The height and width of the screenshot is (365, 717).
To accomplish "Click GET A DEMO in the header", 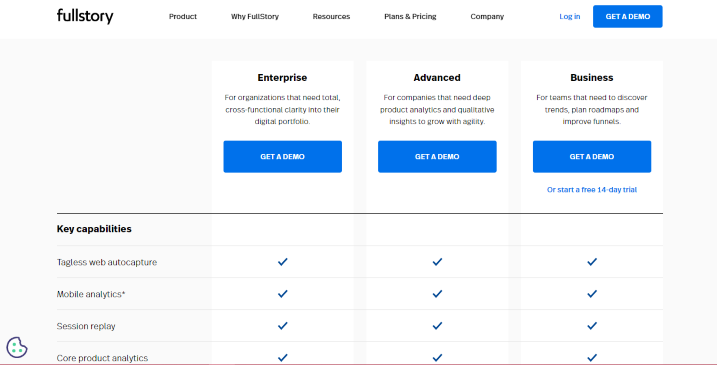I will pyautogui.click(x=627, y=16).
